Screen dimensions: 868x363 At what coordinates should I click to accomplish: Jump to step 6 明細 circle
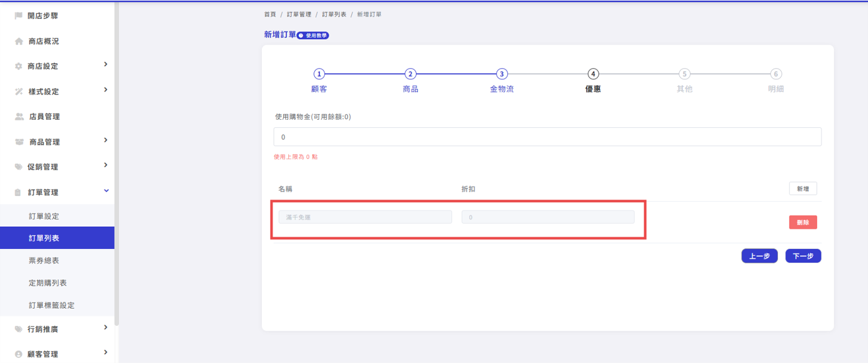pyautogui.click(x=776, y=74)
